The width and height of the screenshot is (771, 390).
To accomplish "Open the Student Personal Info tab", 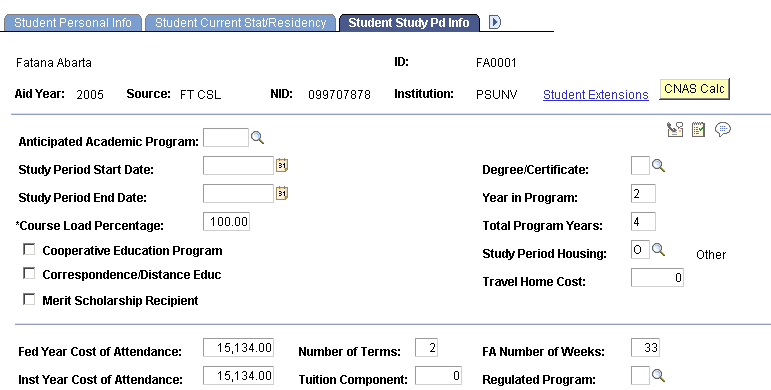I will pyautogui.click(x=73, y=23).
